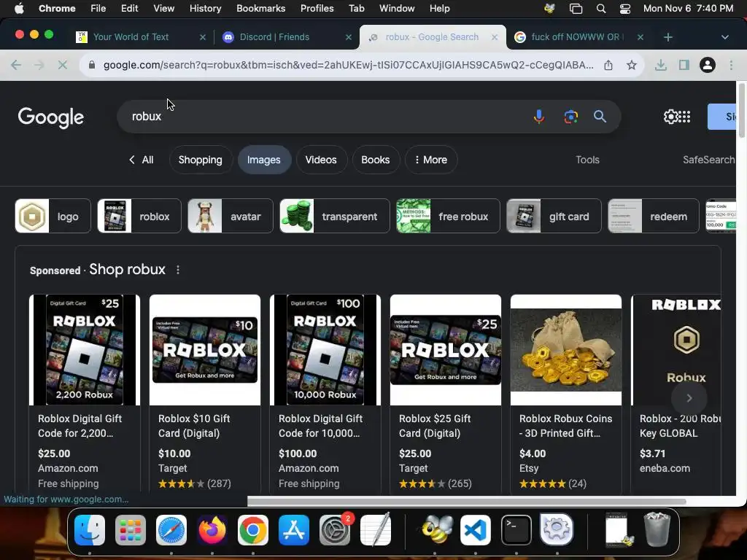Switch to the Shopping tab
The height and width of the screenshot is (560, 747).
(200, 160)
